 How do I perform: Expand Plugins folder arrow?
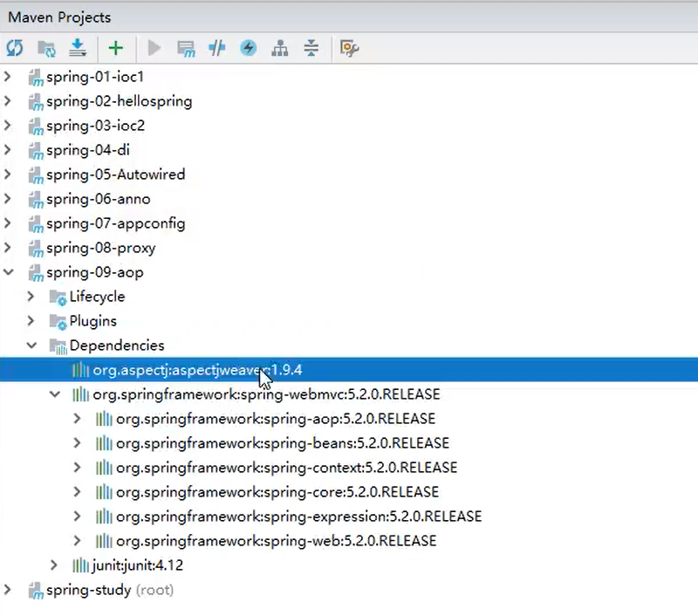pyautogui.click(x=31, y=321)
